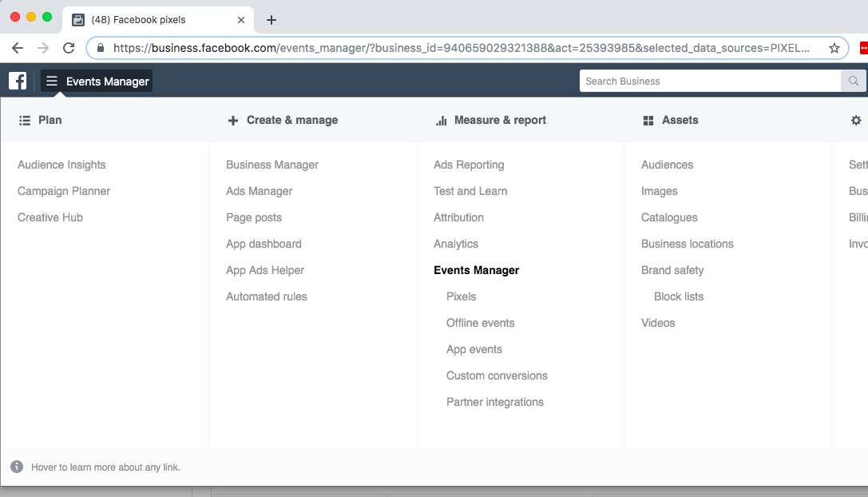The width and height of the screenshot is (868, 497).
Task: Click the info icon beside hover hint
Action: [17, 467]
